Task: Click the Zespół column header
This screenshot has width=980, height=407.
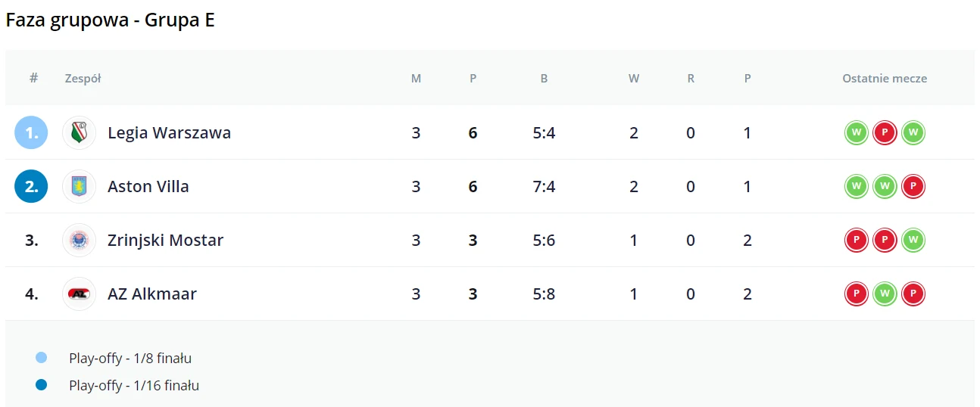Action: [x=83, y=79]
